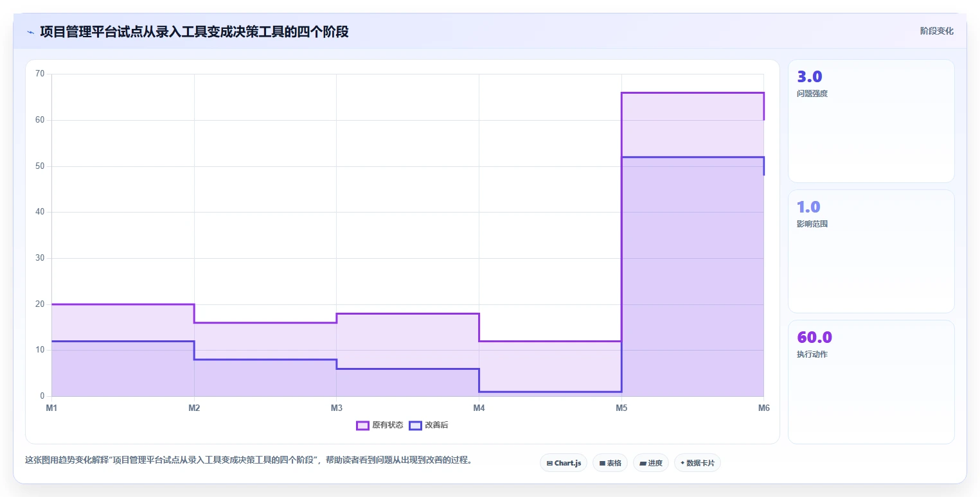Select the 问题强度 3.0 card

coord(871,121)
